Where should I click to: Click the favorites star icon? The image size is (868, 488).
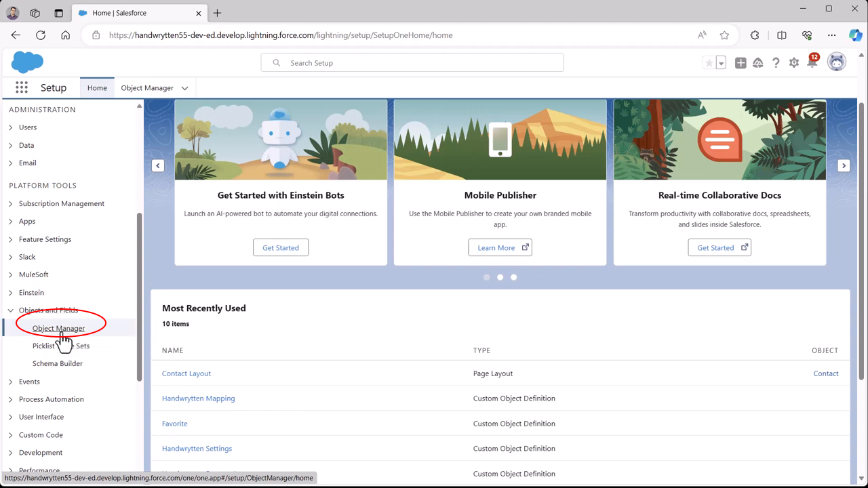(x=709, y=63)
